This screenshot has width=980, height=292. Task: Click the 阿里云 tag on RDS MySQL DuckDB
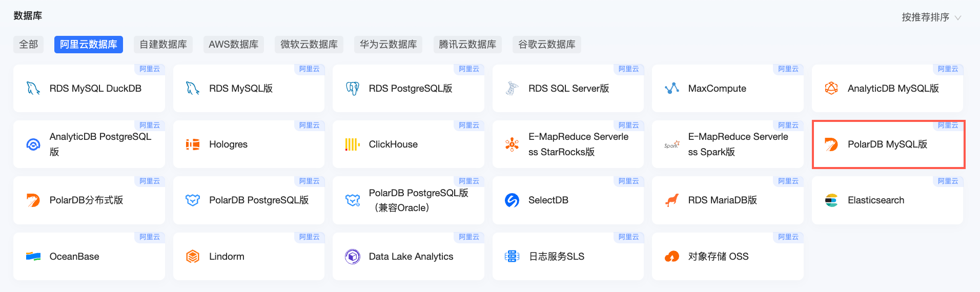[x=150, y=69]
